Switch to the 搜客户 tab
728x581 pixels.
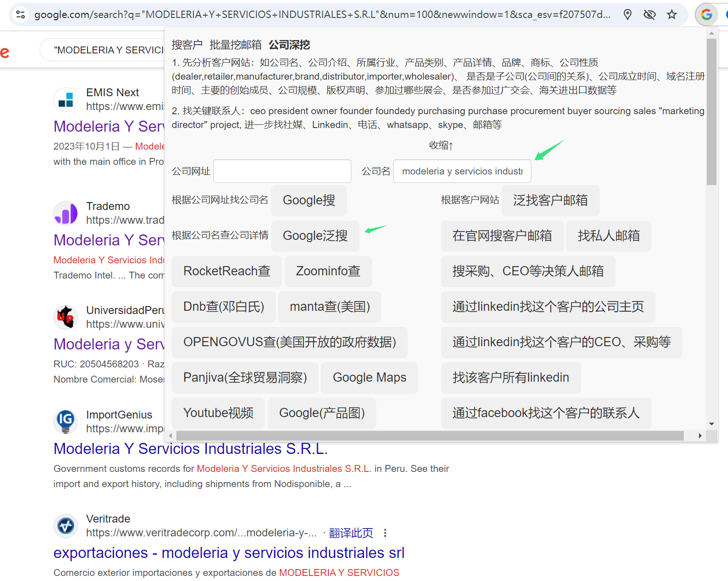click(187, 45)
